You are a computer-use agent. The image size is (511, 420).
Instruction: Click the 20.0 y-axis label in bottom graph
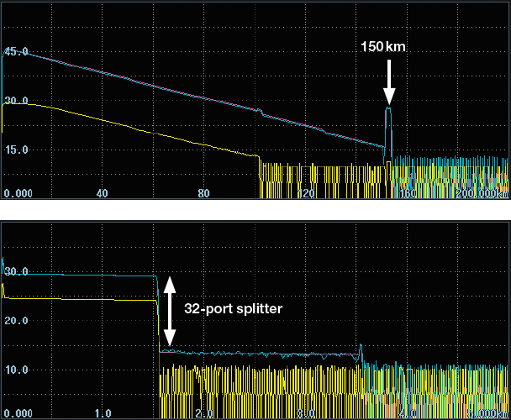[x=17, y=321]
